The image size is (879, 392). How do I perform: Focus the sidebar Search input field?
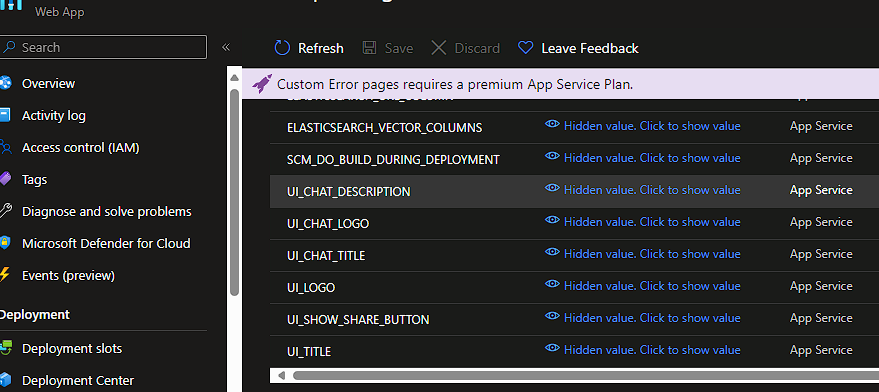tap(103, 47)
